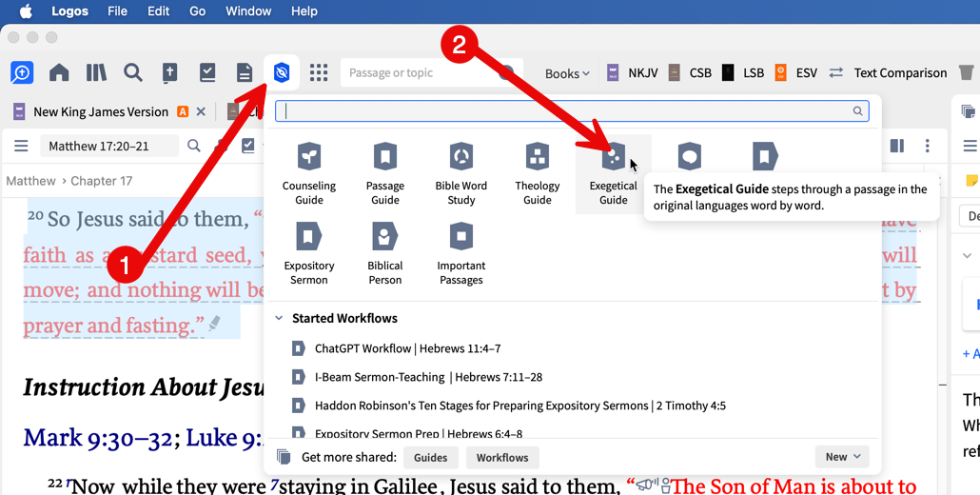
Task: Open the Logos Home page icon
Action: pyautogui.click(x=59, y=73)
